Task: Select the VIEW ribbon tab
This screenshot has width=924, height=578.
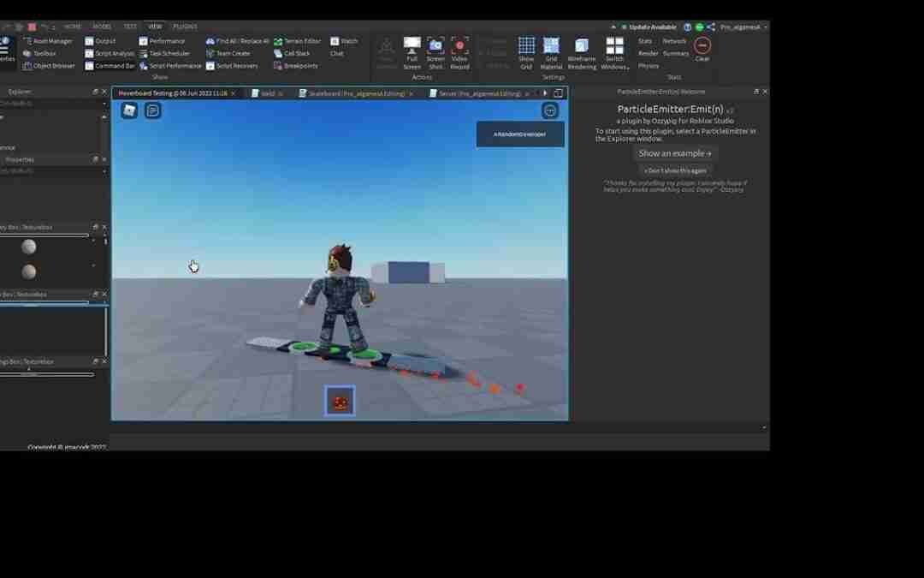Action: 154,27
